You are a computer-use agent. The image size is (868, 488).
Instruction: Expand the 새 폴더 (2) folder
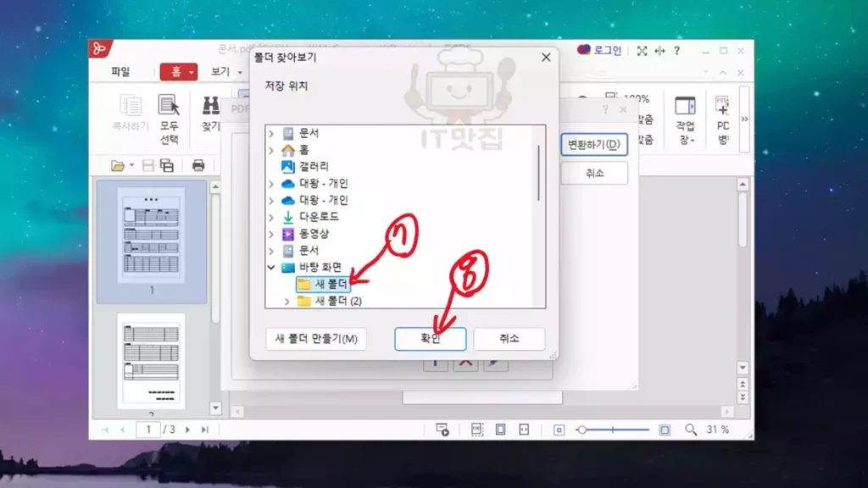pyautogui.click(x=287, y=302)
